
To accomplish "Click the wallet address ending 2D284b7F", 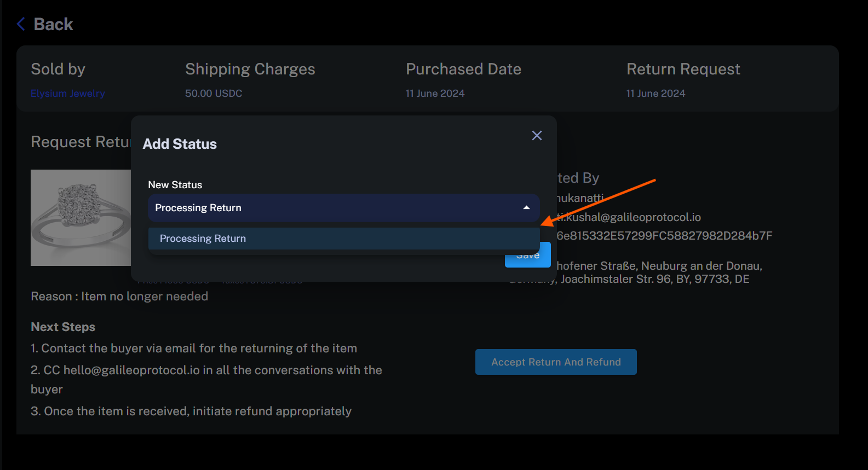I will (x=664, y=236).
